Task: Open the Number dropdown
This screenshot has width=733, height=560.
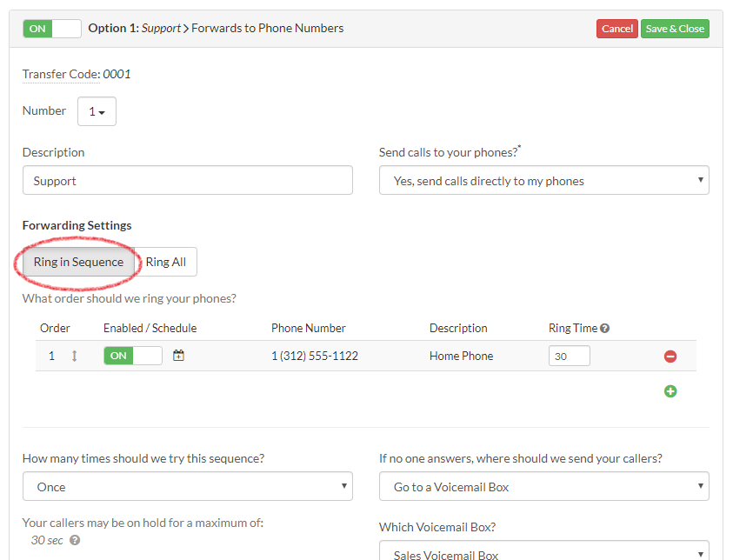Action: click(x=96, y=110)
